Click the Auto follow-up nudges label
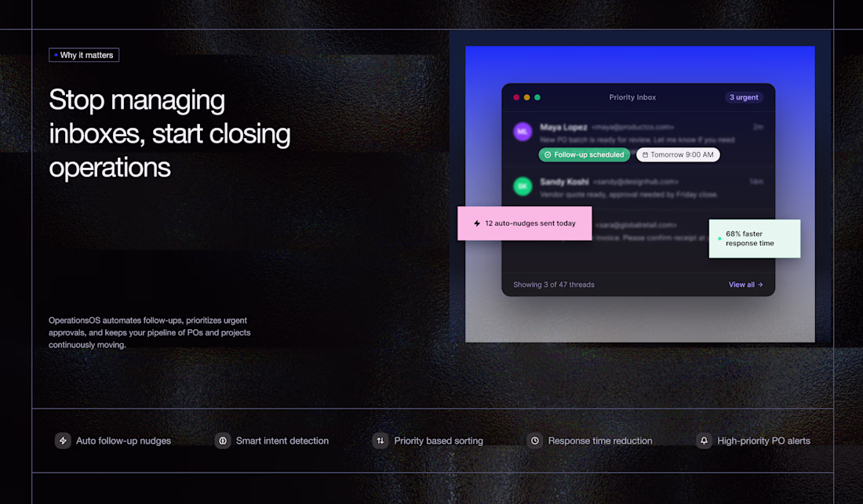Screen dimensions: 863x504 pyautogui.click(x=123, y=441)
